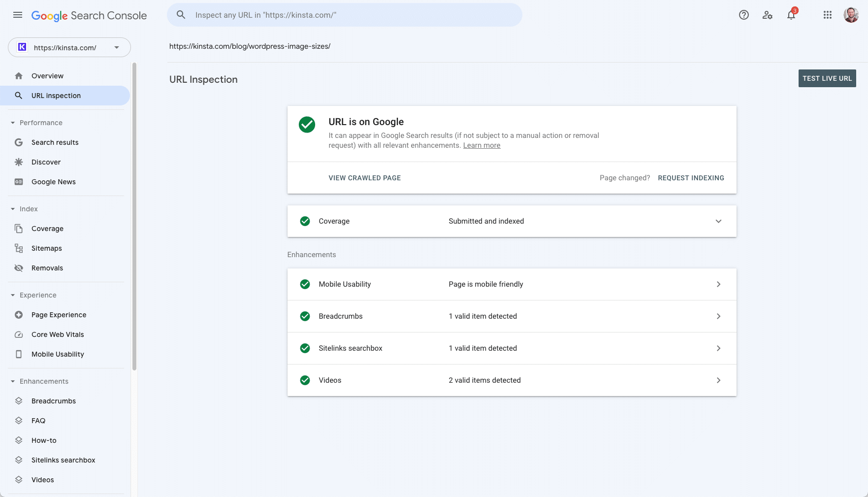
Task: Open users and settings icon
Action: [767, 15]
